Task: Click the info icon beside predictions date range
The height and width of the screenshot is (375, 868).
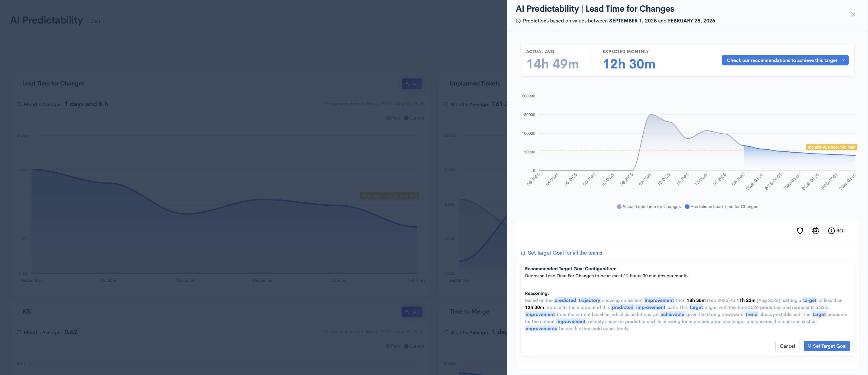Action: point(518,21)
